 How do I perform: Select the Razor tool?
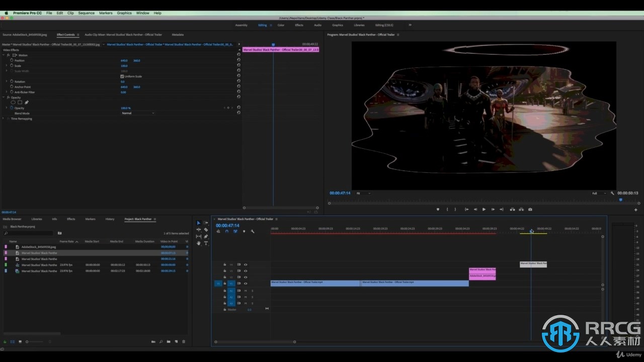click(x=206, y=230)
